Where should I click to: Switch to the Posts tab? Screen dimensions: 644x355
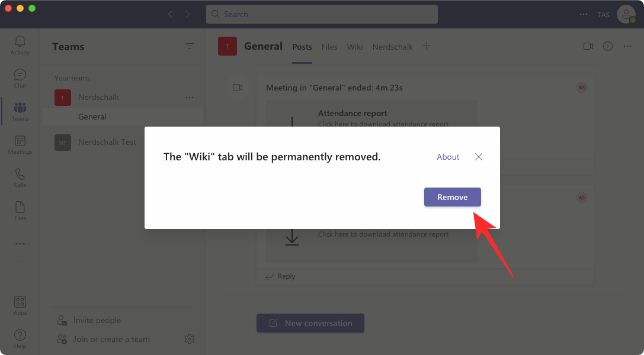[x=302, y=47]
